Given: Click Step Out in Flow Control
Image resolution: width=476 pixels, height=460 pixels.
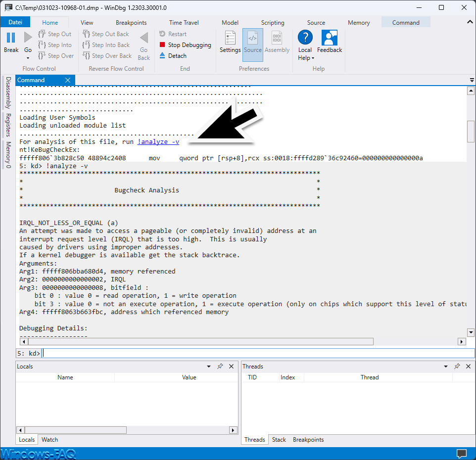Looking at the screenshot, I should pos(55,34).
